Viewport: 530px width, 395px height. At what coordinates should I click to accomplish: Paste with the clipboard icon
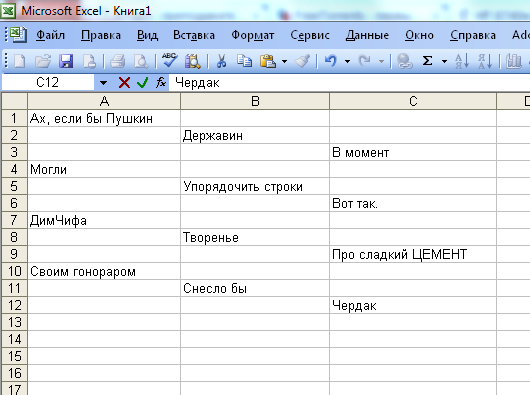268,61
